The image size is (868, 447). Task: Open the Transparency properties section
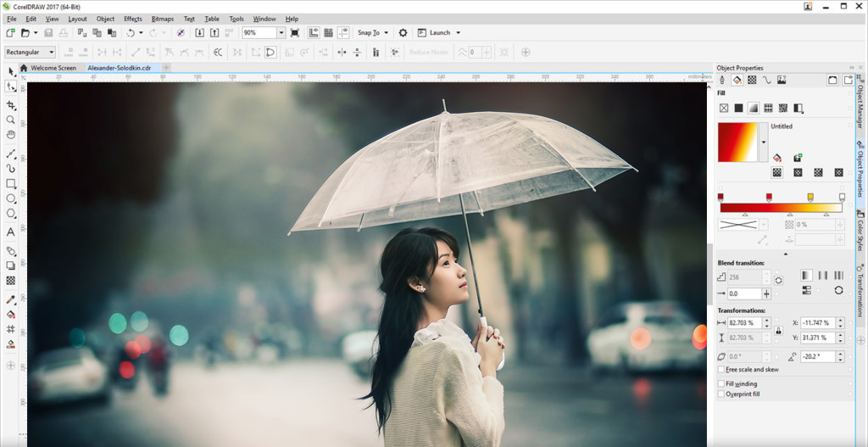[752, 80]
